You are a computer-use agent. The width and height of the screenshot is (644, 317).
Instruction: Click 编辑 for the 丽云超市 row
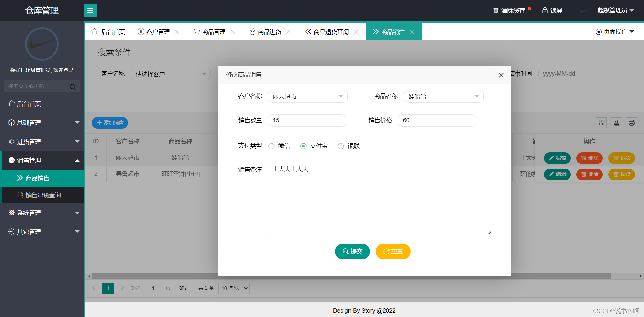[557, 158]
